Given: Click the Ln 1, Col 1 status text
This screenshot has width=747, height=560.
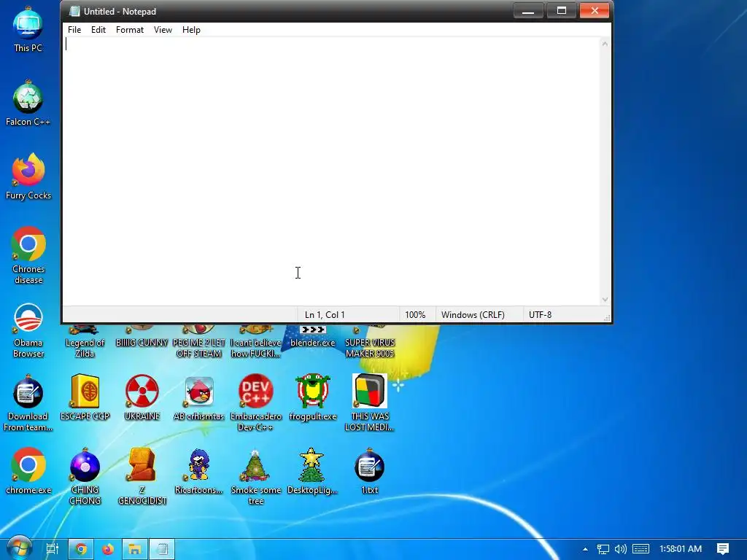Looking at the screenshot, I should 325,315.
